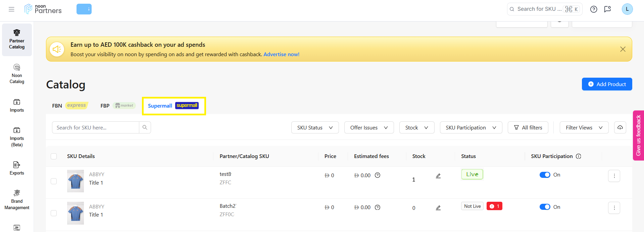Dismiss the cashback banner with X
This screenshot has width=644, height=232.
[x=623, y=49]
